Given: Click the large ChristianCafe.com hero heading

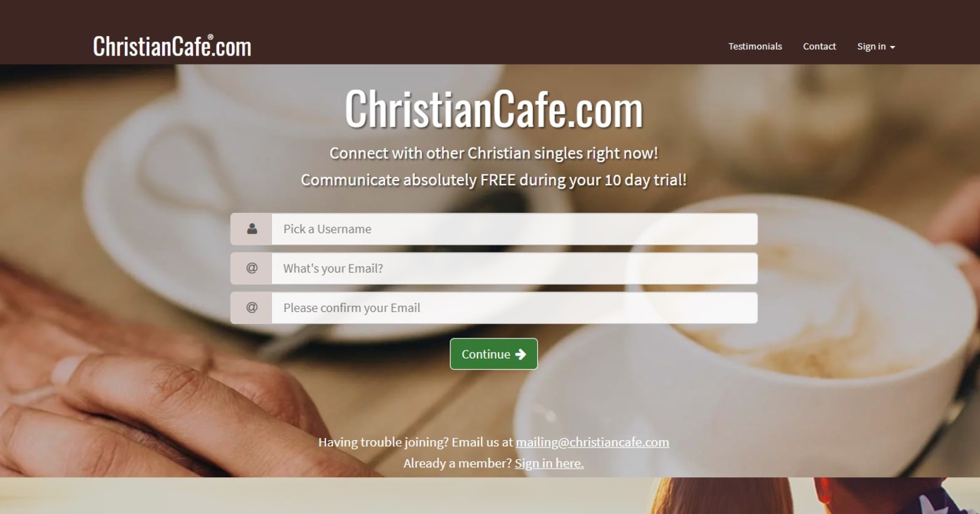Looking at the screenshot, I should (x=494, y=108).
